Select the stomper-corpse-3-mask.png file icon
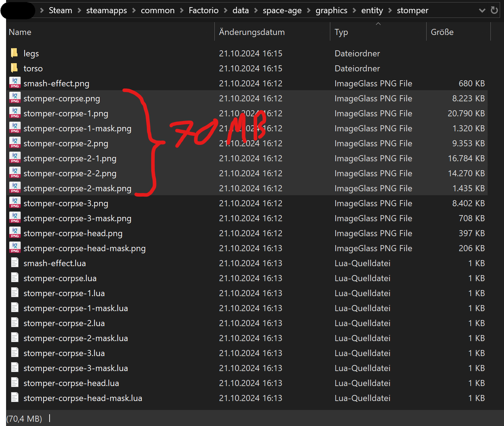504x426 pixels. click(x=15, y=218)
